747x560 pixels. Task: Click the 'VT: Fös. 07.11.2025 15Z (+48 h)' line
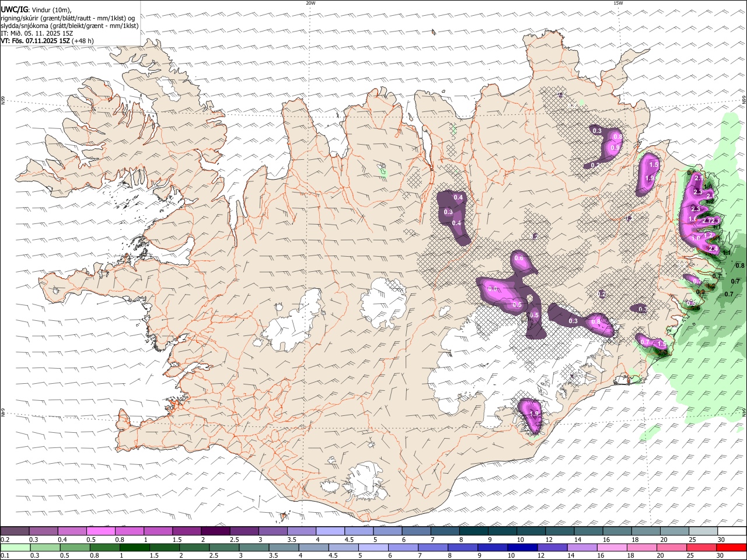(47, 41)
